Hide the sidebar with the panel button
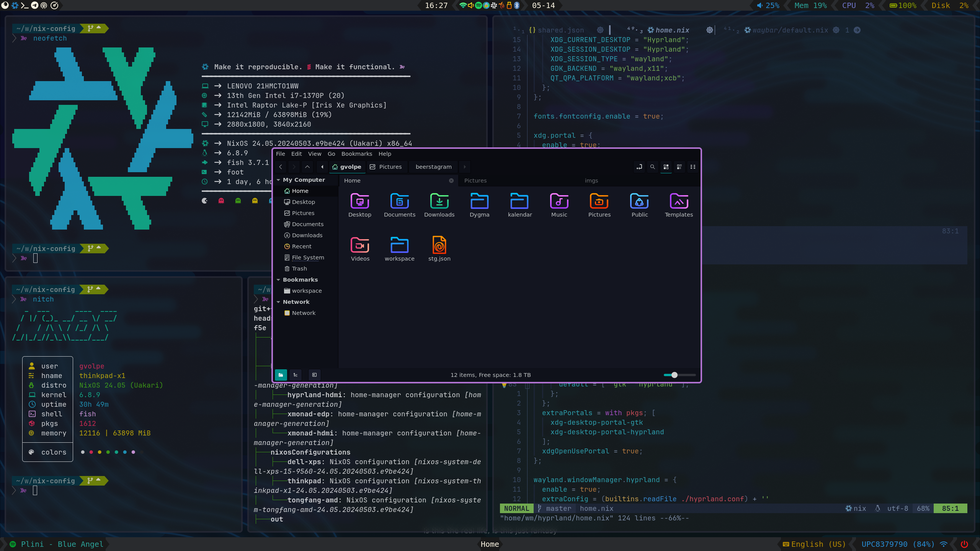This screenshot has height=551, width=980. (314, 375)
